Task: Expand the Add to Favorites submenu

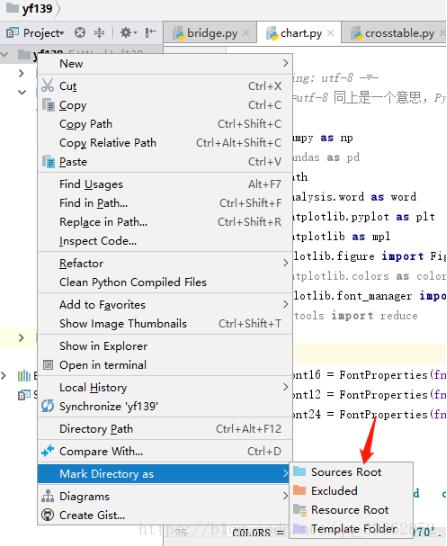Action: point(285,304)
